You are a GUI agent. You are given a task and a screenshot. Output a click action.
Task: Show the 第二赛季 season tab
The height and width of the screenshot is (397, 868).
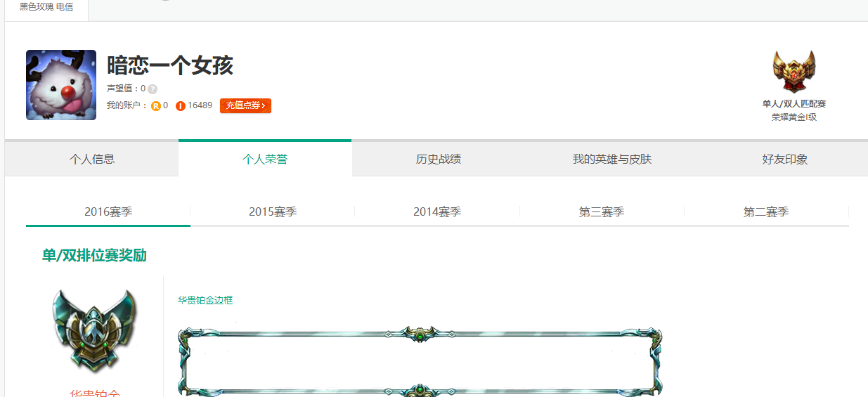click(766, 211)
